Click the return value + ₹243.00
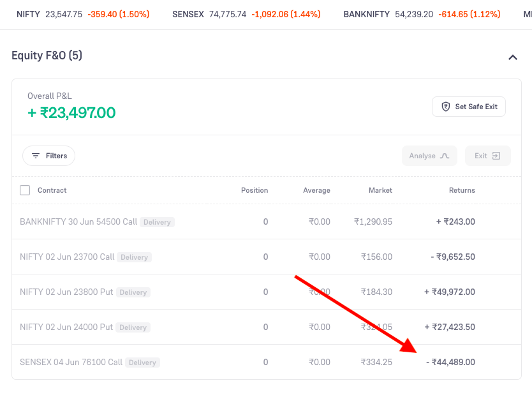 455,221
